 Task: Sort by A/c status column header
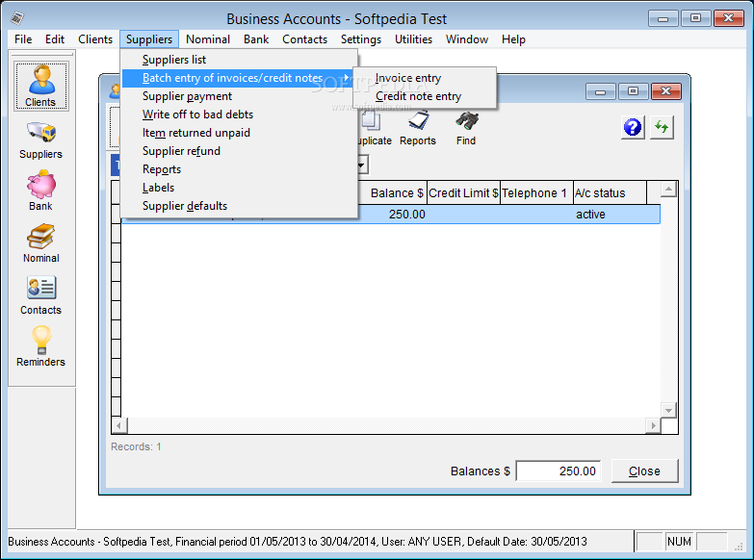[x=611, y=192]
